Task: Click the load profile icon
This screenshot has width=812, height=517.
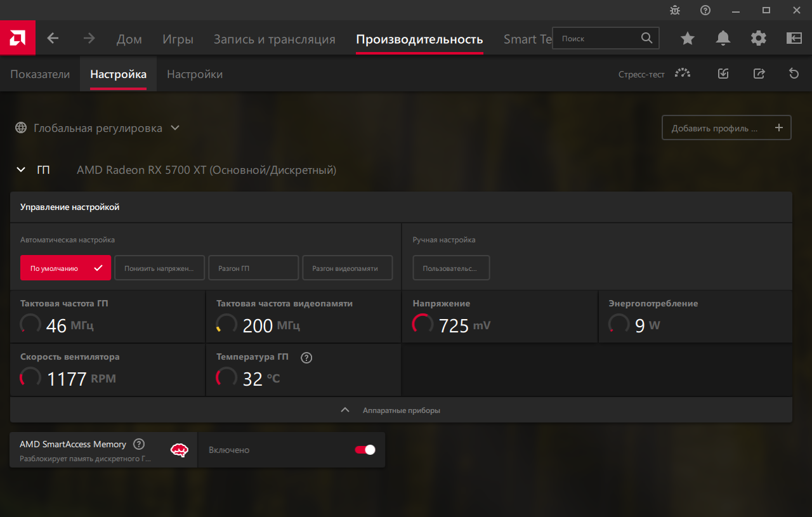Action: pos(723,74)
